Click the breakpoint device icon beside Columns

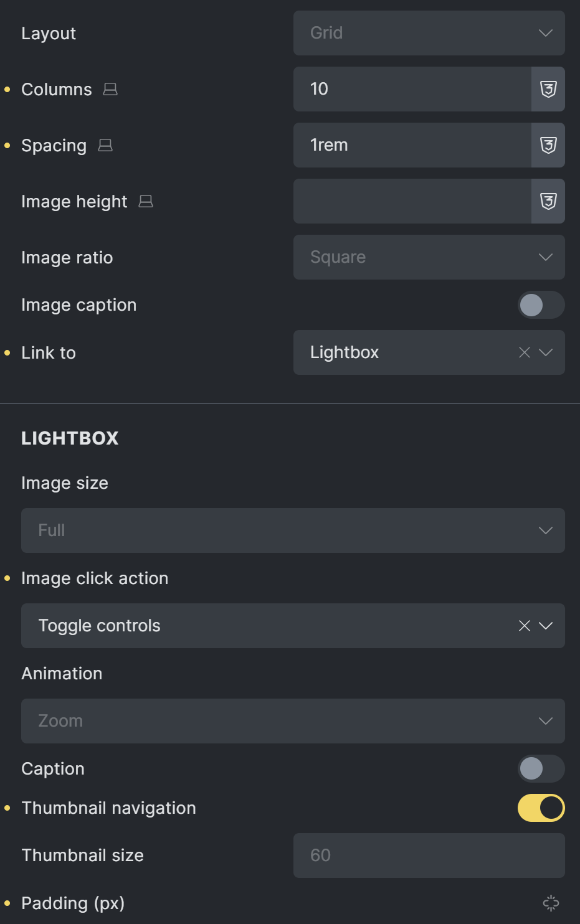(x=110, y=89)
